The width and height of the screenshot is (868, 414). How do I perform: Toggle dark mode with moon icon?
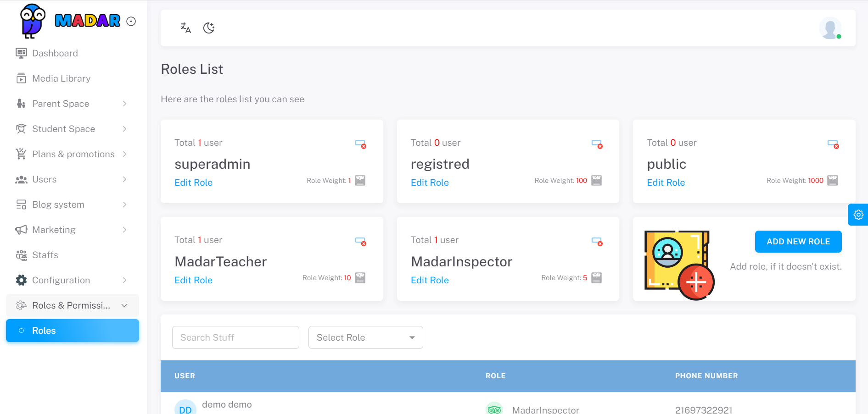pos(209,28)
